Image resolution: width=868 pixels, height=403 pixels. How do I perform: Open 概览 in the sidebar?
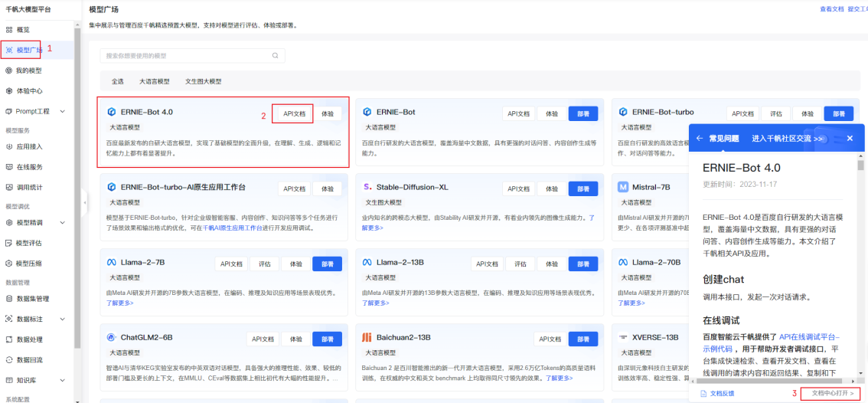[23, 29]
